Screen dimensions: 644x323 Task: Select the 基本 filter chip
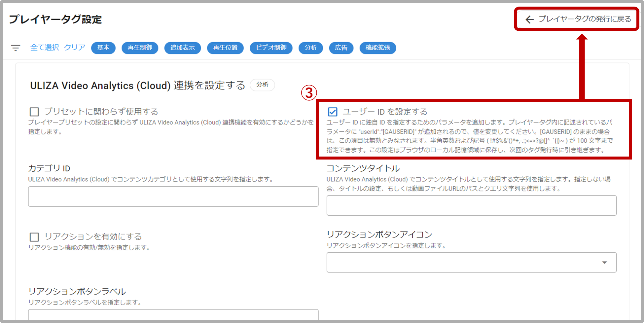[103, 48]
